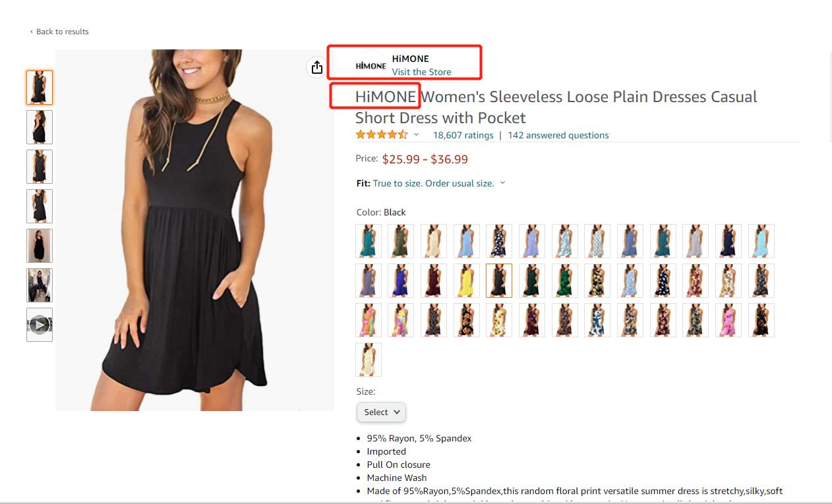Screen dimensions: 832x504
Task: Choose the solid yellow dress color
Action: pyautogui.click(x=466, y=281)
